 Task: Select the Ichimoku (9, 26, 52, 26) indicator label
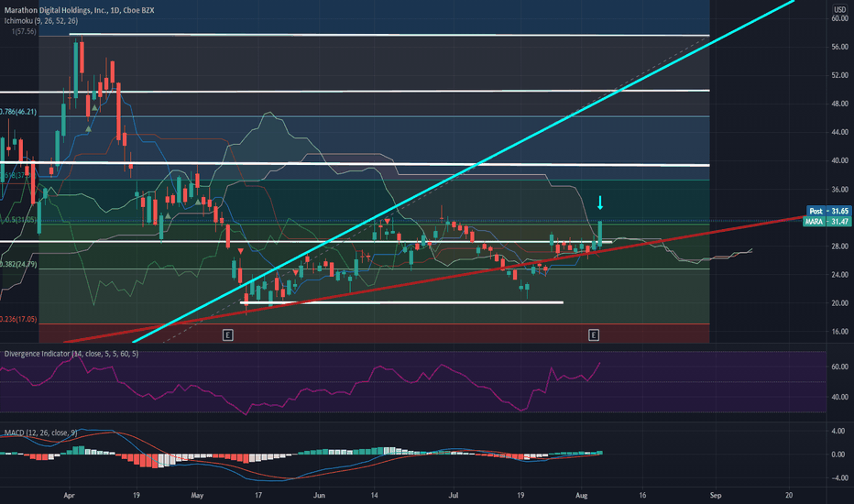tap(41, 21)
